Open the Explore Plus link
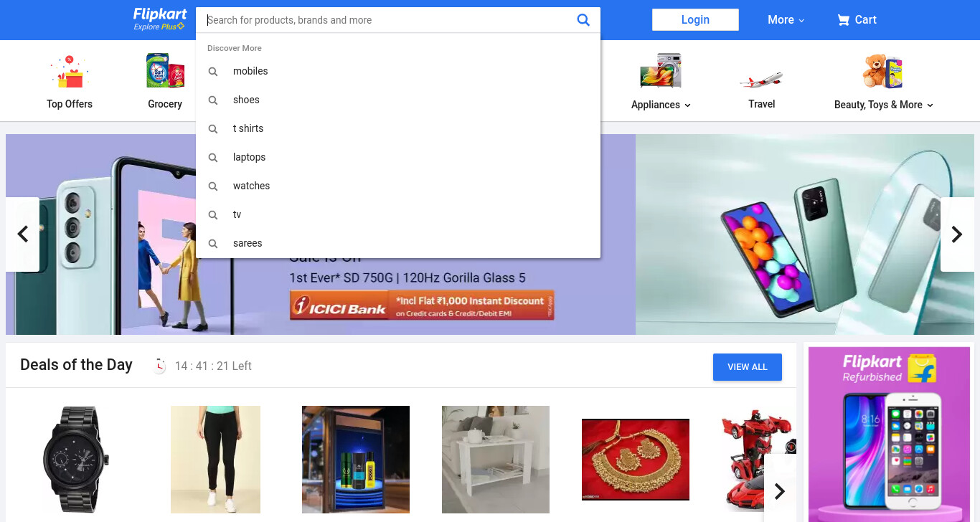The width and height of the screenshot is (980, 522). [159, 27]
